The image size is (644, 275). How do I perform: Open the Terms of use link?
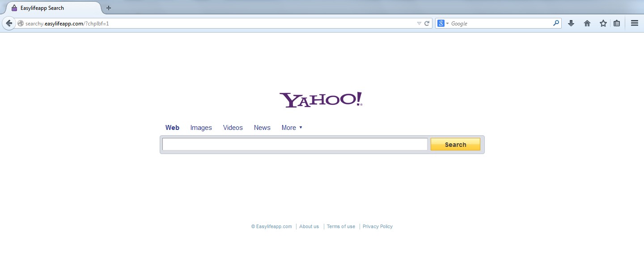coord(341,226)
